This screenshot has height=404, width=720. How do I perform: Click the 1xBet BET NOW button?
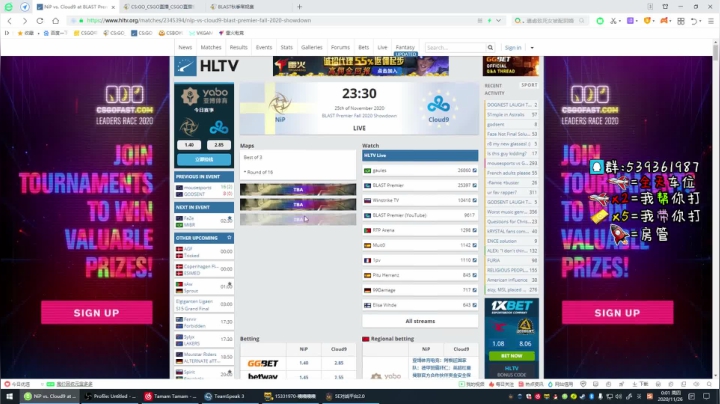click(x=512, y=356)
